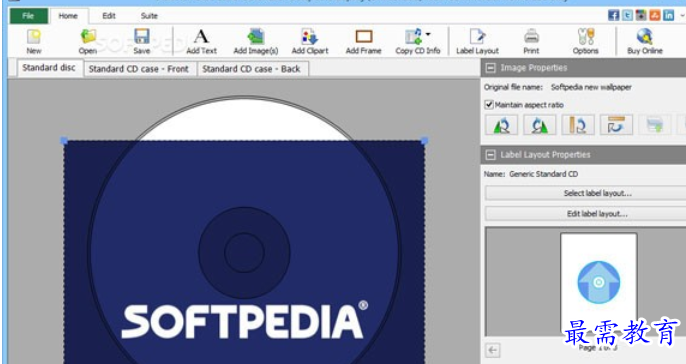This screenshot has width=686, height=364.
Task: Insert clipart with Add Clipart
Action: tap(310, 42)
